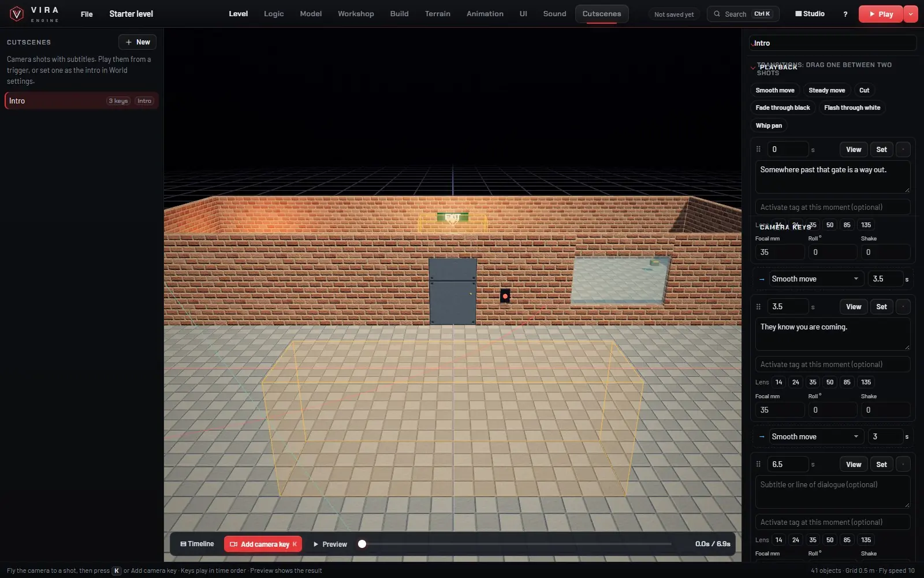The image size is (924, 578).
Task: Click the empty subtitle box of key 6.5
Action: 833,492
